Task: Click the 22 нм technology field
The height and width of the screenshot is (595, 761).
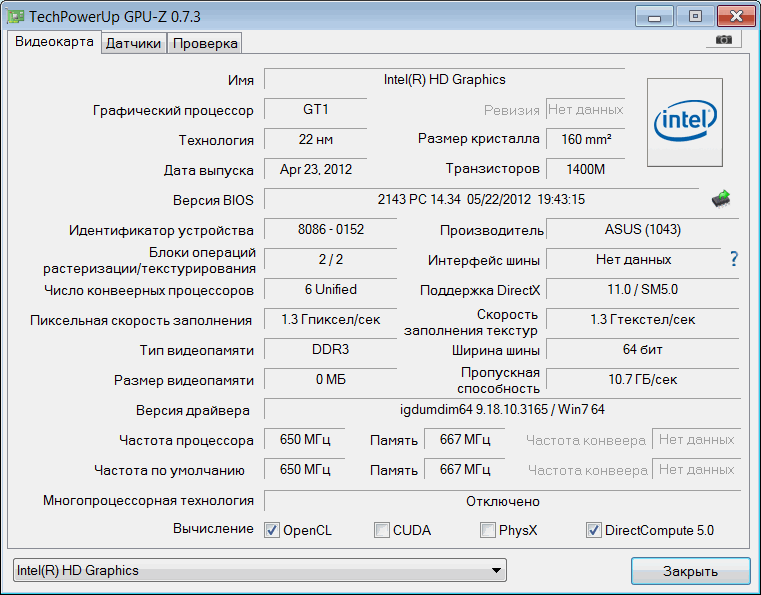Action: [x=315, y=139]
